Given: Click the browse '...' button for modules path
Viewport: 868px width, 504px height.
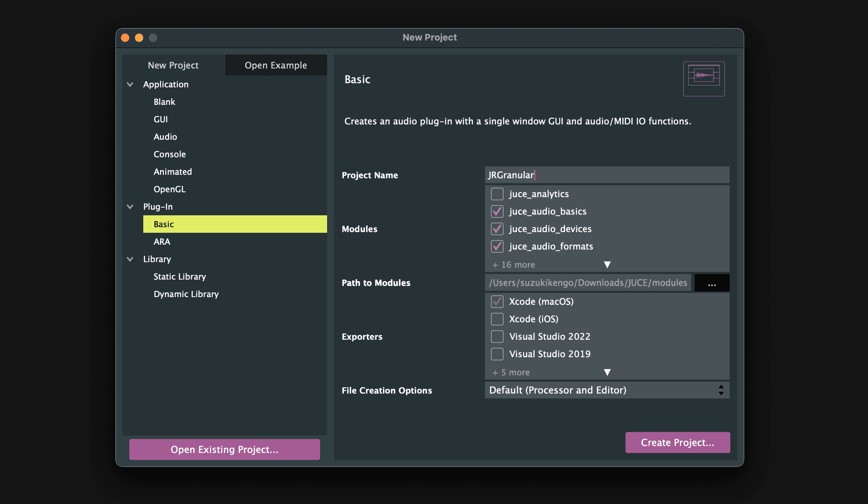Looking at the screenshot, I should [x=712, y=283].
